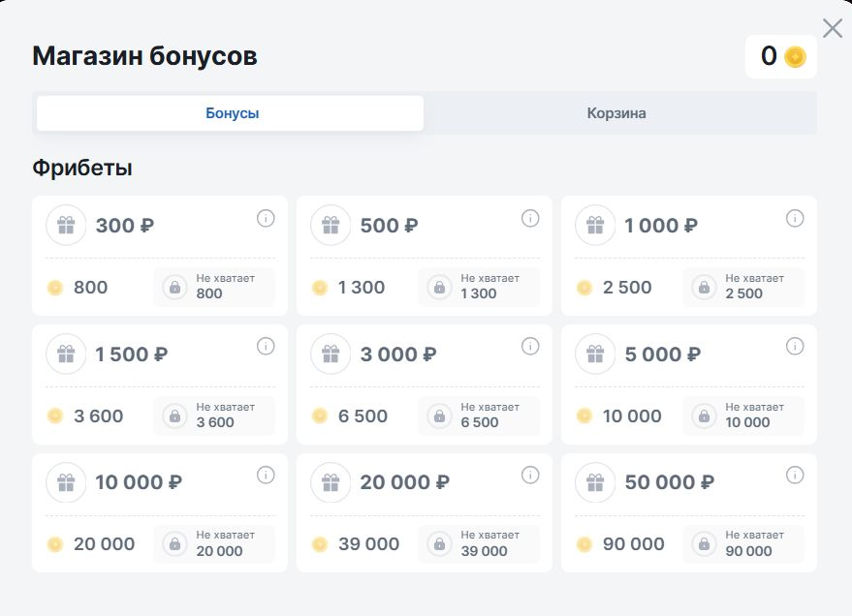Show details icon for 5 000 ₽ freebet
This screenshot has height=616, width=852.
point(795,347)
